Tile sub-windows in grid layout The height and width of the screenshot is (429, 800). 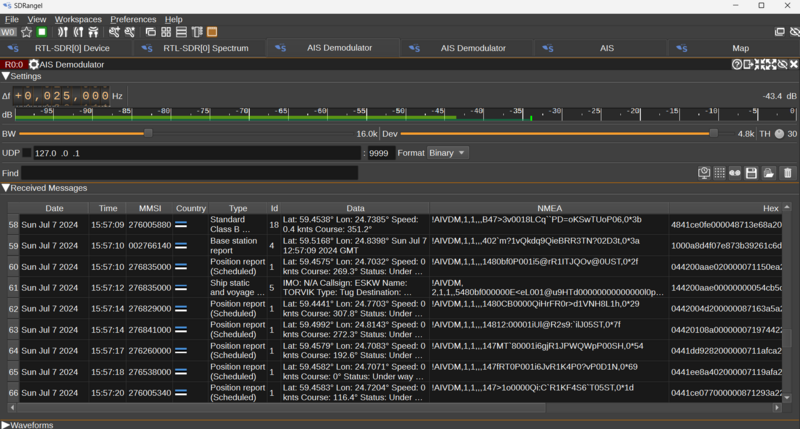point(166,32)
